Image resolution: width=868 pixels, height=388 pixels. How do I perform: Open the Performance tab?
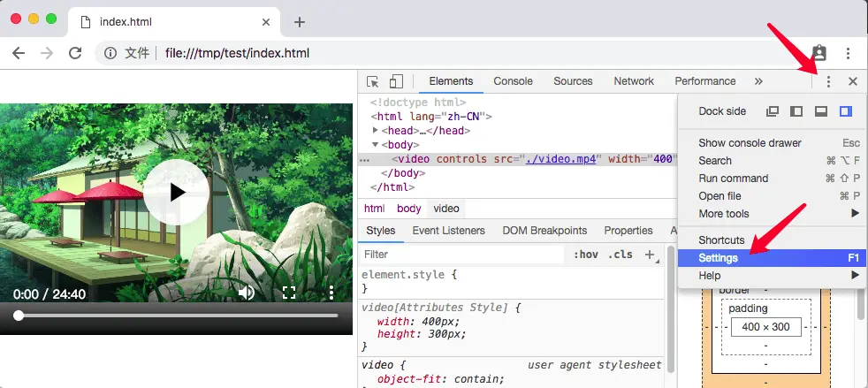point(705,81)
